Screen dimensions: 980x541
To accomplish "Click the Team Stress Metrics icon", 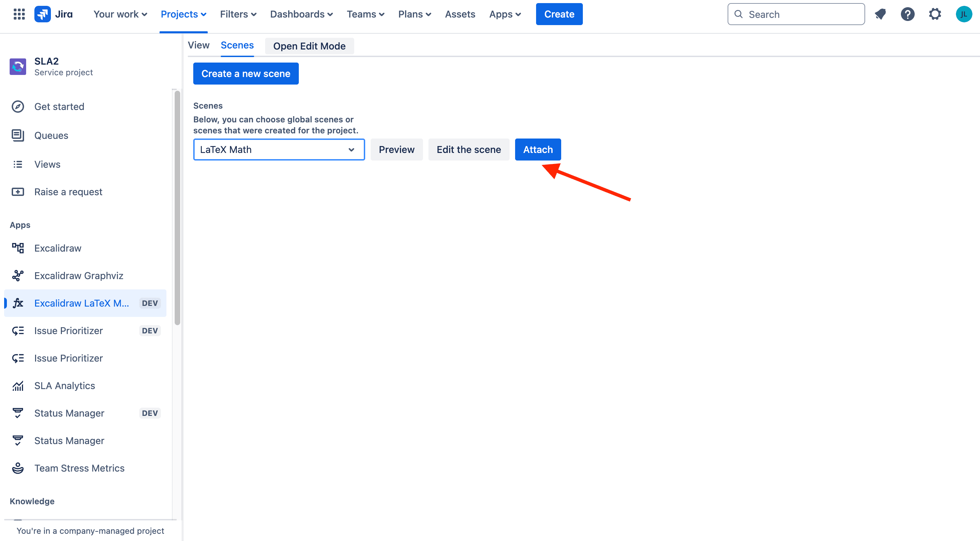I will (x=18, y=468).
